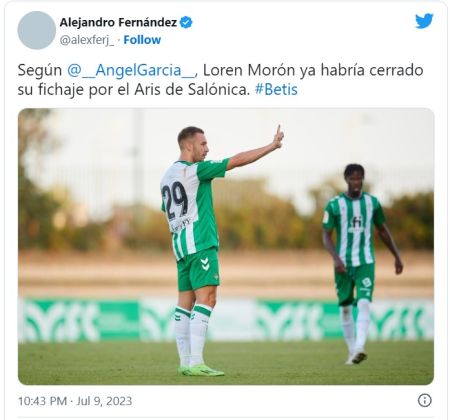Image resolution: width=450 pixels, height=420 pixels.
Task: Click the Jul 9, 2023 date
Action: 104,401
